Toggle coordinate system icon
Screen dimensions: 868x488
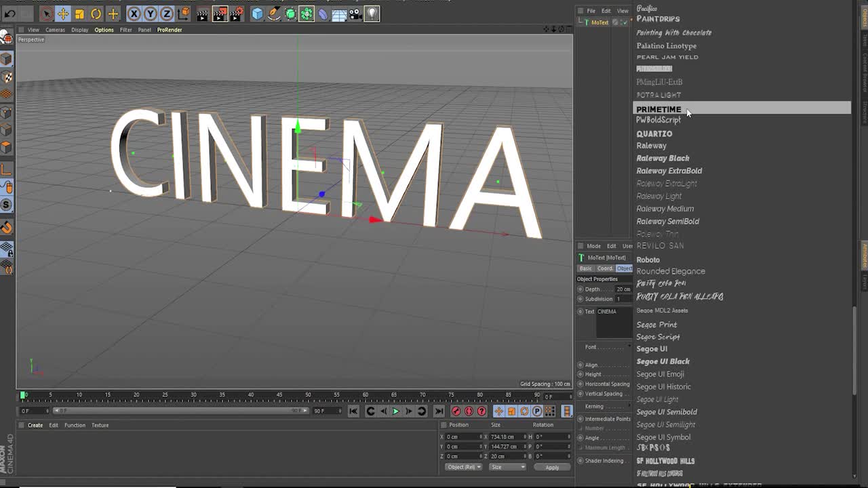pyautogui.click(x=183, y=14)
